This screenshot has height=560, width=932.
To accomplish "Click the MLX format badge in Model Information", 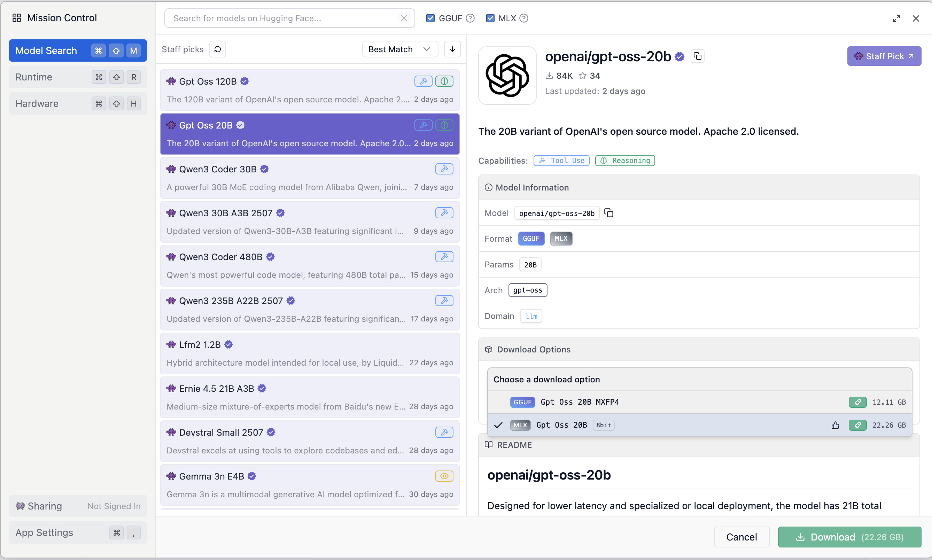I will point(561,239).
